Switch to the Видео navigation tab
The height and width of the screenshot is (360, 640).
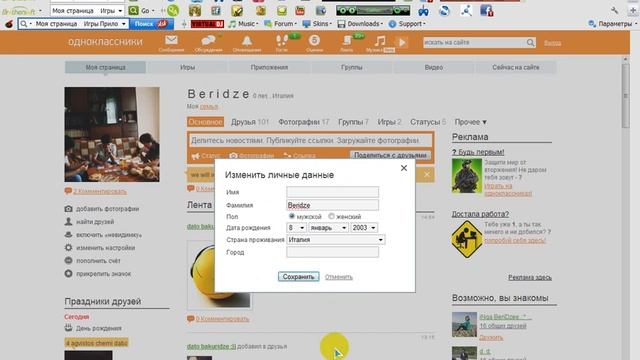(x=433, y=67)
